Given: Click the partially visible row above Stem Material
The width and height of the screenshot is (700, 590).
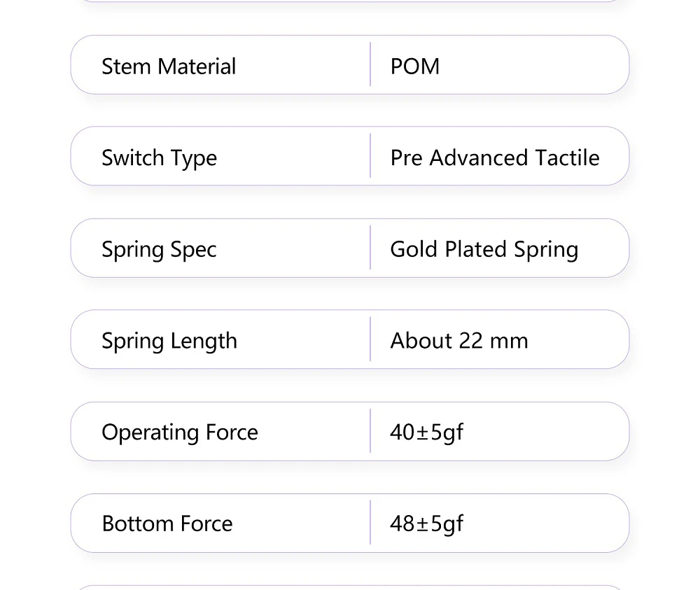Looking at the screenshot, I should click(x=350, y=1).
